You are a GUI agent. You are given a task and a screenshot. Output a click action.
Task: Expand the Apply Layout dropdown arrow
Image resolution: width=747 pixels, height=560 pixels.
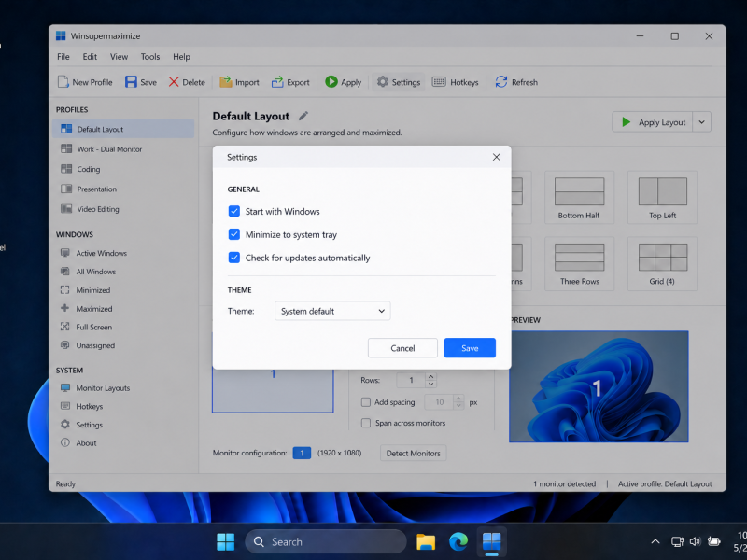pos(701,122)
